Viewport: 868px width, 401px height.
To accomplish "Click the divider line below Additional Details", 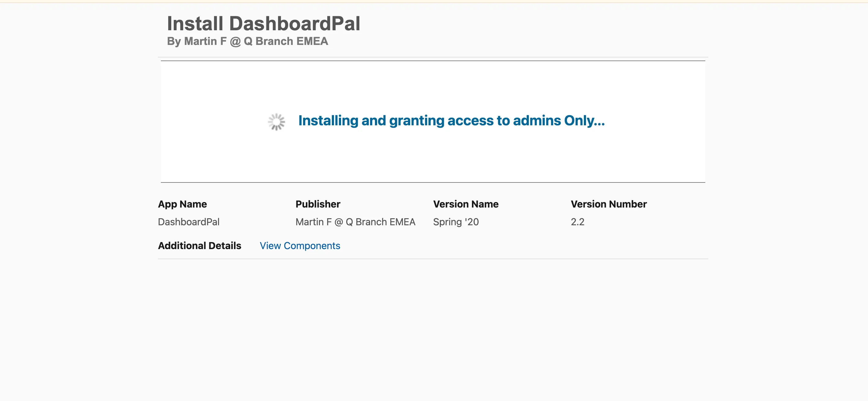I will (433, 259).
